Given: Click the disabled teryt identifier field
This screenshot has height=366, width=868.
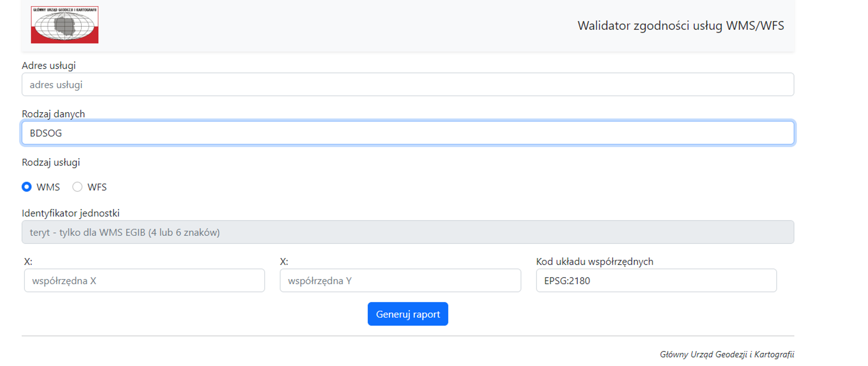Looking at the screenshot, I should pos(407,232).
